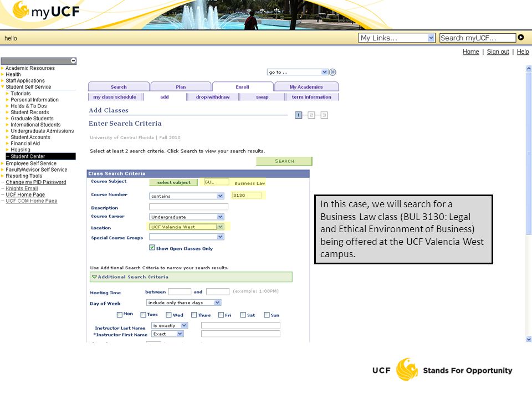Select the drop/withdraw subtab
The height and width of the screenshot is (399, 532).
click(x=213, y=97)
